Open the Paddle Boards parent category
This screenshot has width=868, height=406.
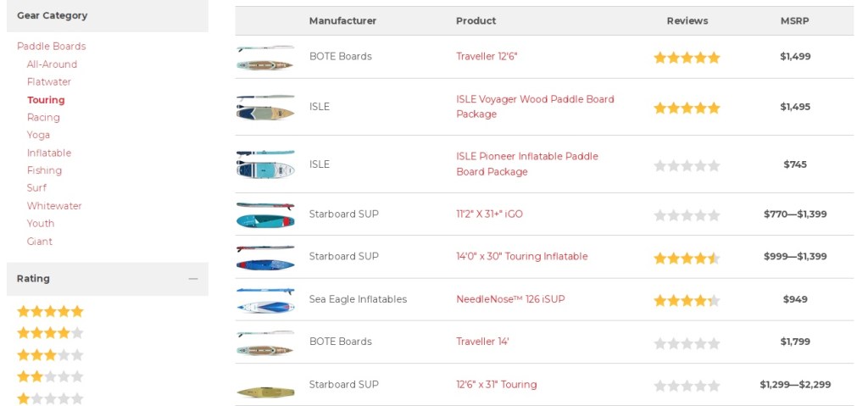pos(52,46)
